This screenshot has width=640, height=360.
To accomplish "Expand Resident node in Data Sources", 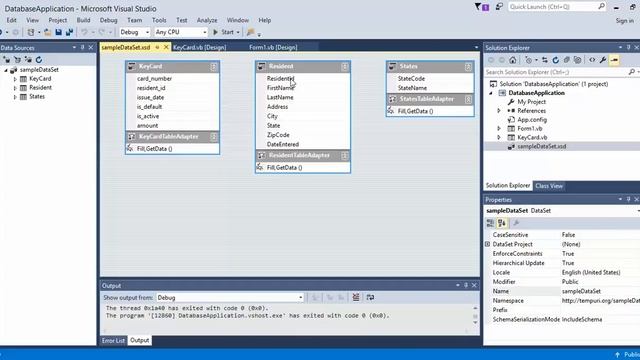I will [x=15, y=88].
